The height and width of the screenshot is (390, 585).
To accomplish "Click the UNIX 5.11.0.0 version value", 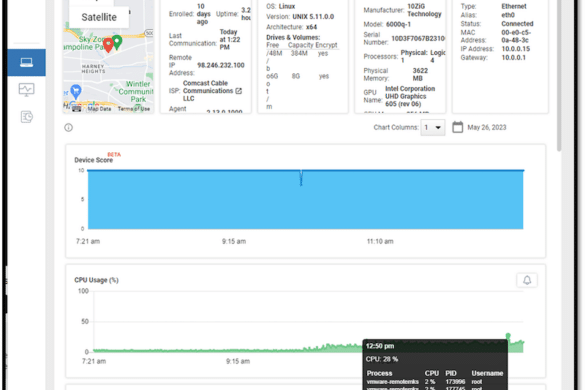I will point(313,17).
